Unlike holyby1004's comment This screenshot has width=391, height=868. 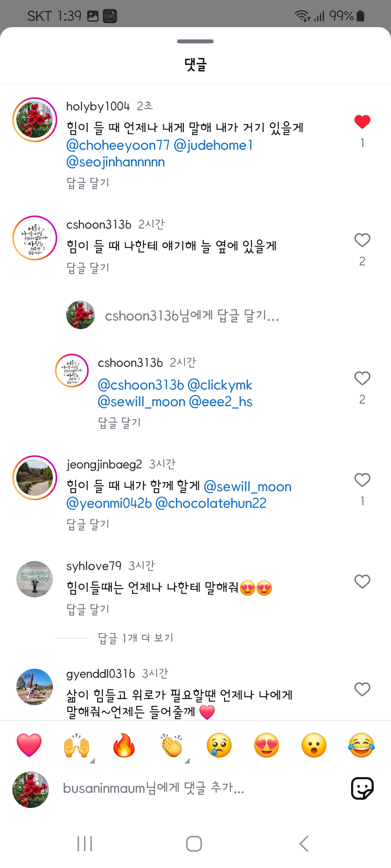[362, 122]
